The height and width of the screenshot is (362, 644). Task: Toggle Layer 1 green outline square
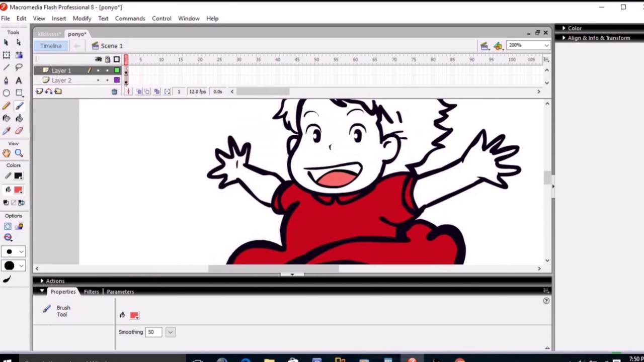[117, 71]
